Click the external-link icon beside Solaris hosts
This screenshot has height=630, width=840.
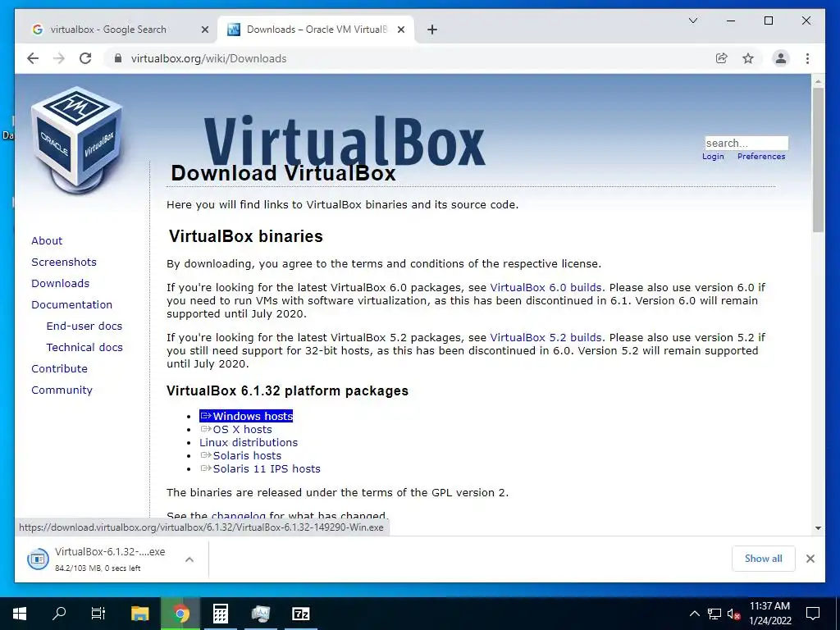click(206, 455)
